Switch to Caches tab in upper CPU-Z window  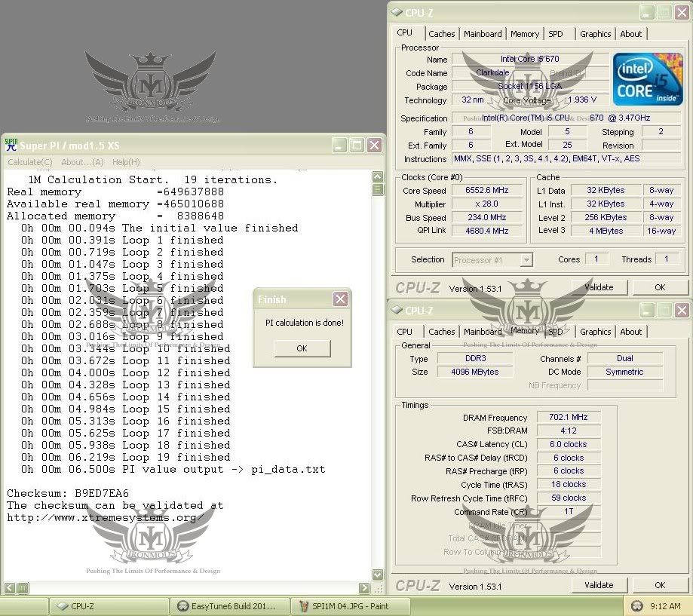pyautogui.click(x=442, y=34)
